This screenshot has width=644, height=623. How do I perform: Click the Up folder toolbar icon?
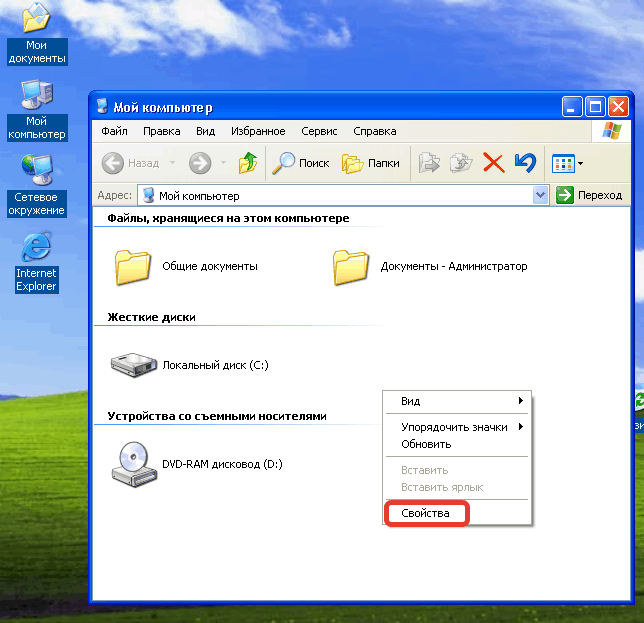[248, 163]
